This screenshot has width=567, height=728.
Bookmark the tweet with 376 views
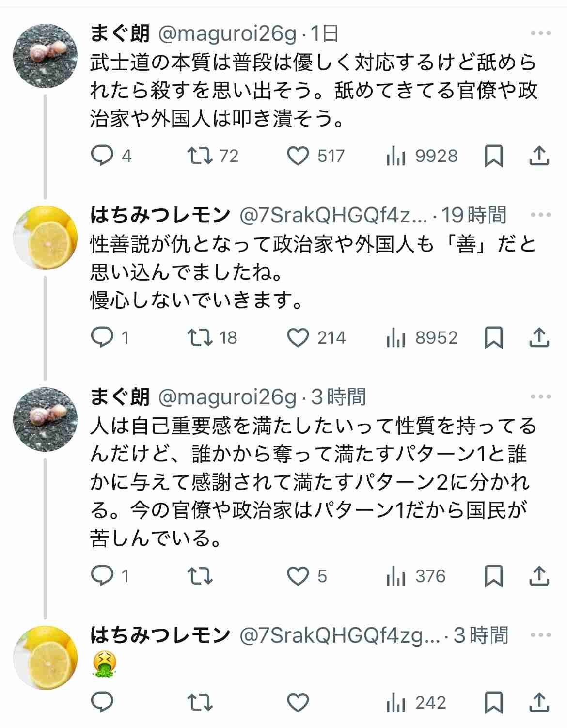tap(493, 576)
